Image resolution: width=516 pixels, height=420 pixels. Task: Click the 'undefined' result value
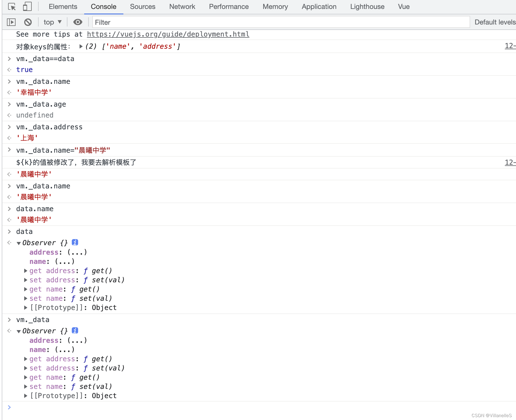[x=35, y=115]
